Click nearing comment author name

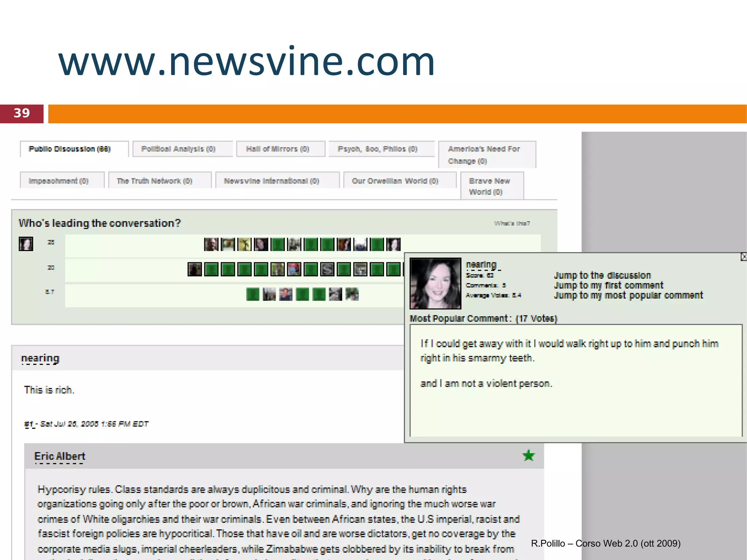(40, 358)
